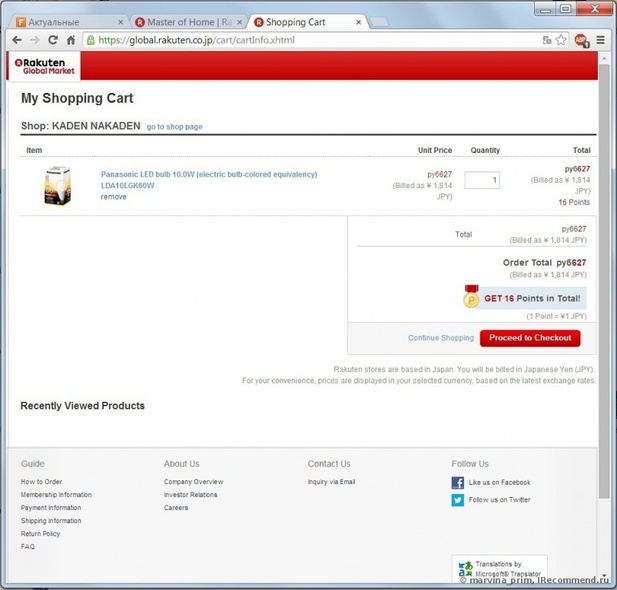
Task: Click the remove link for the LED bulb
Action: pyautogui.click(x=113, y=197)
